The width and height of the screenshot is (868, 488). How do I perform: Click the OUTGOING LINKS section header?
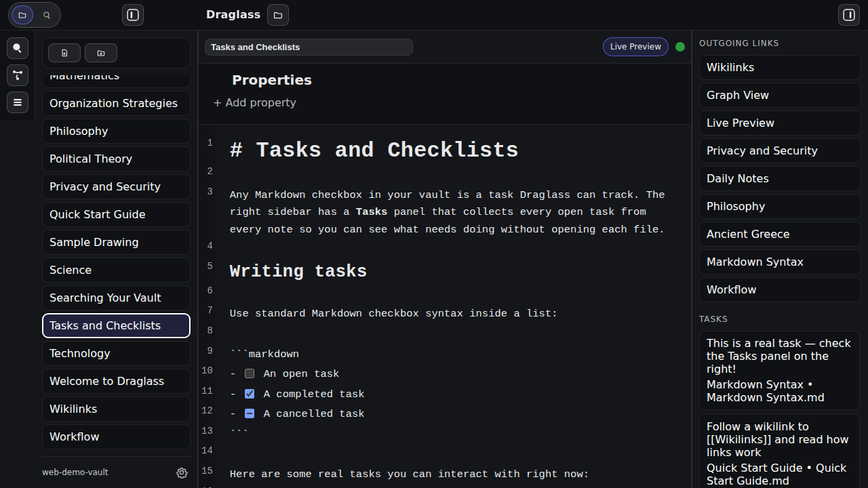(739, 43)
